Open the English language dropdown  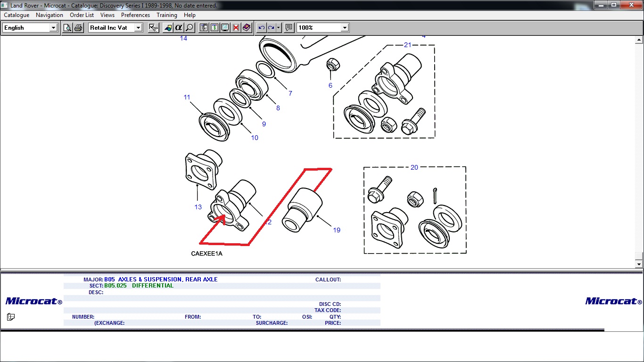point(53,28)
